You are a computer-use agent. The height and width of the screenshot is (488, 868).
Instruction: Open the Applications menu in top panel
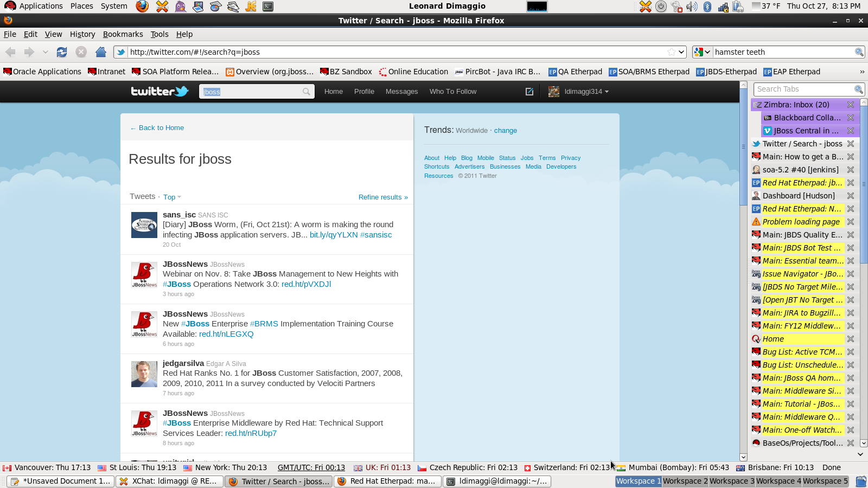tap(34, 6)
